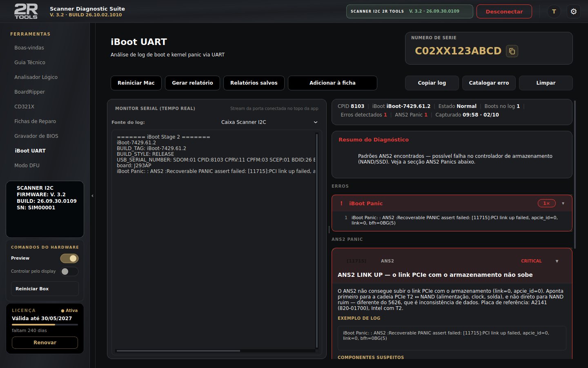Click Gerar relatório
The height and width of the screenshot is (368, 588).
[192, 83]
